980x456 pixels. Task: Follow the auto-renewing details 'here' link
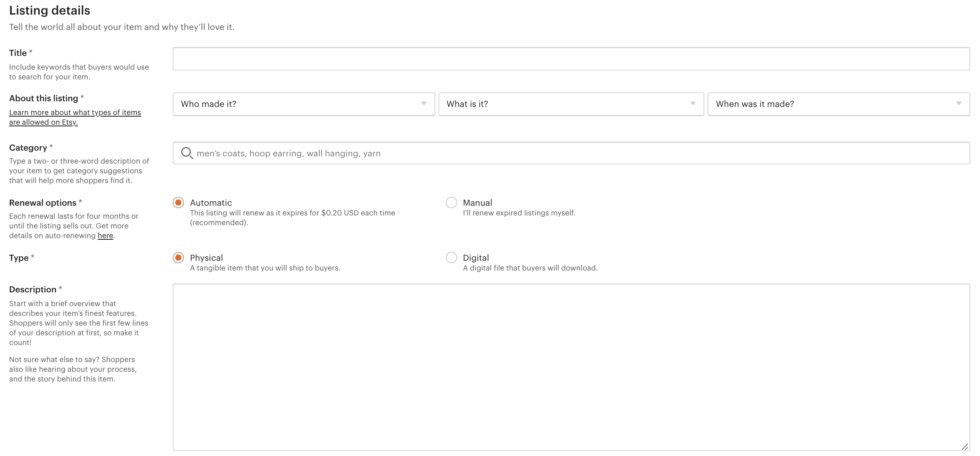pos(105,236)
